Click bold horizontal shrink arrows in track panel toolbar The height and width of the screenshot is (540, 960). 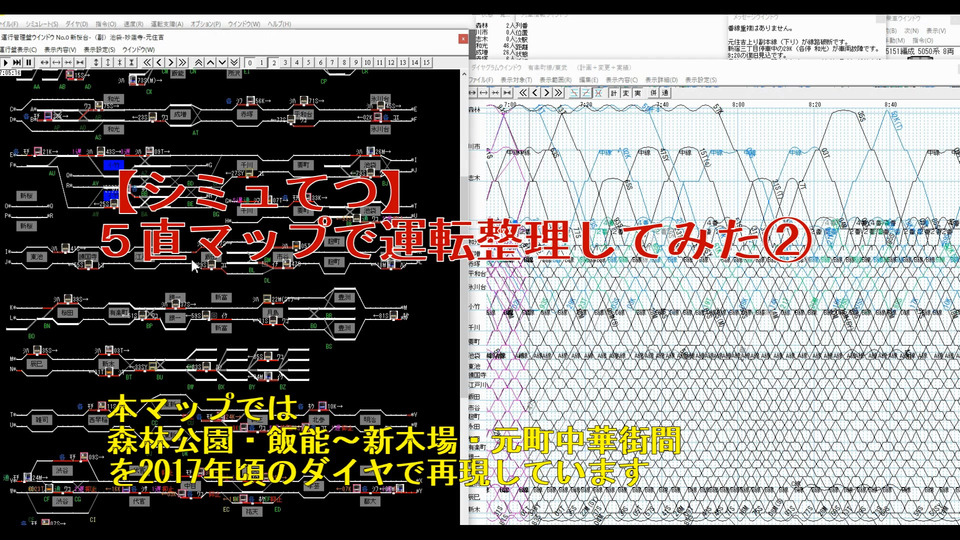[x=80, y=62]
